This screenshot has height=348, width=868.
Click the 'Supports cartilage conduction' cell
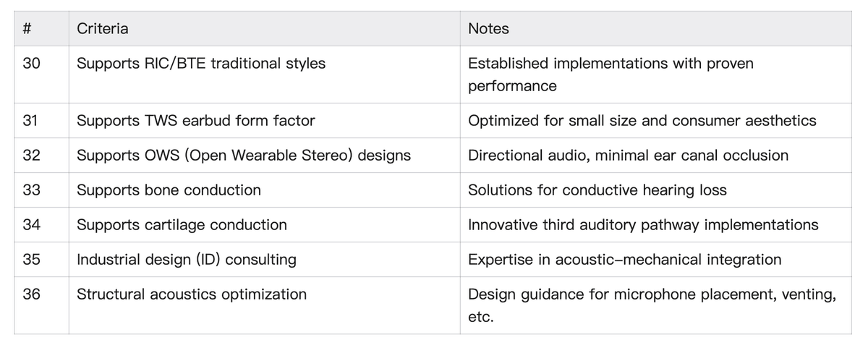(x=182, y=225)
